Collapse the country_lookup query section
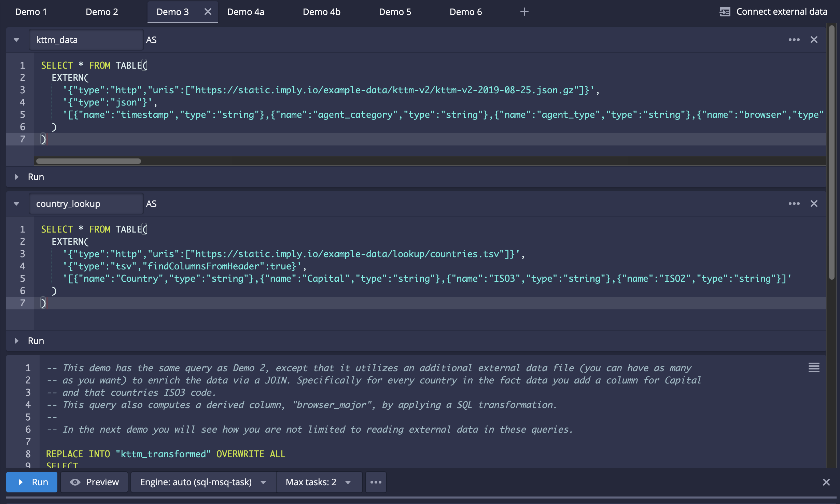The width and height of the screenshot is (840, 504). pos(16,204)
